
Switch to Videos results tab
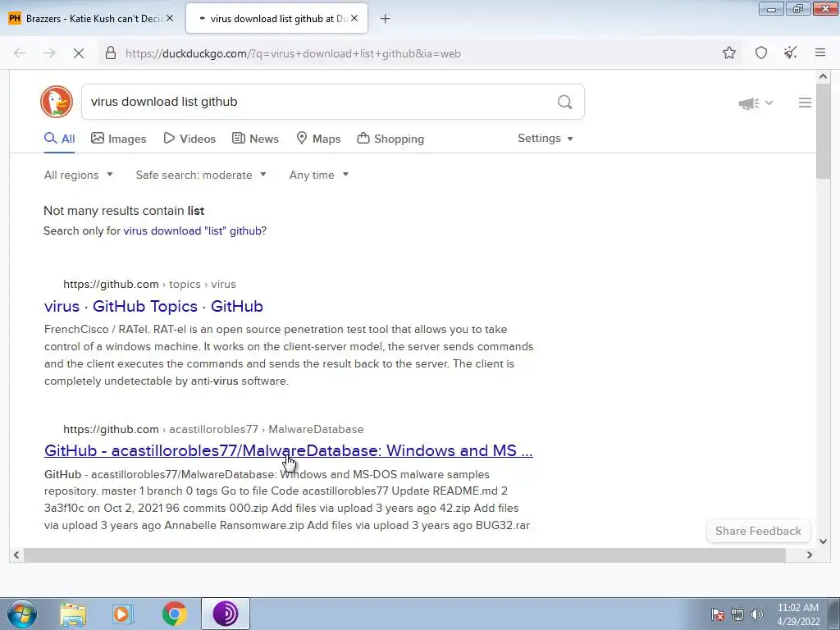pos(189,139)
